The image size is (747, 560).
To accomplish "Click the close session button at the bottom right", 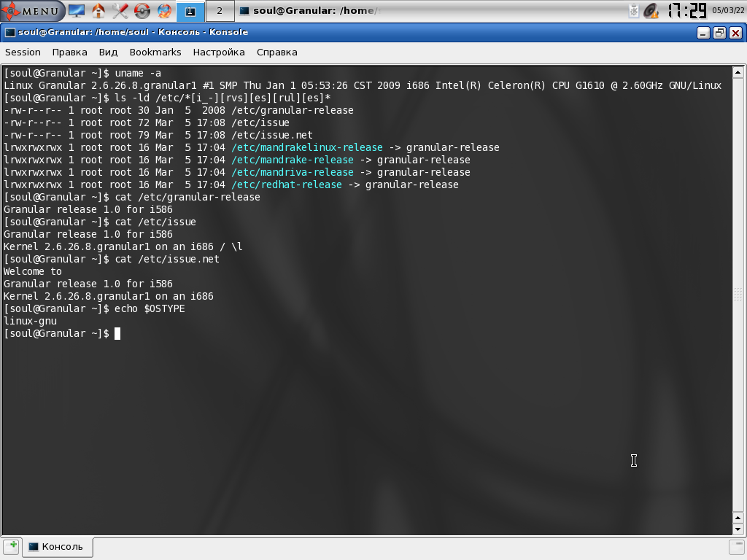I will click(737, 546).
